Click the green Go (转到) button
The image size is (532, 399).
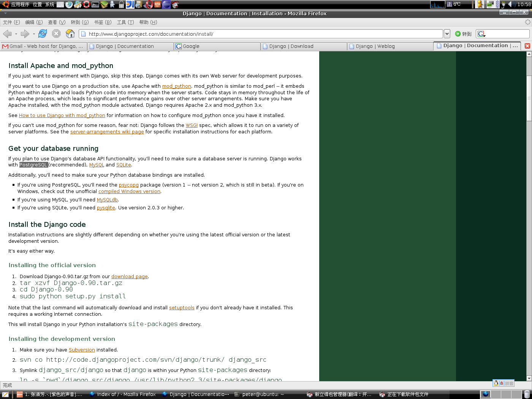point(463,34)
